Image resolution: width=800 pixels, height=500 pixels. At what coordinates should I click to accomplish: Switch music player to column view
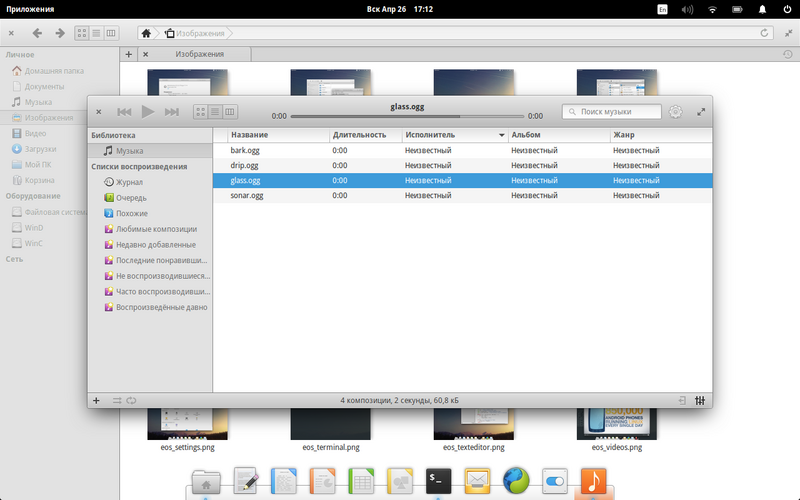pyautogui.click(x=230, y=112)
